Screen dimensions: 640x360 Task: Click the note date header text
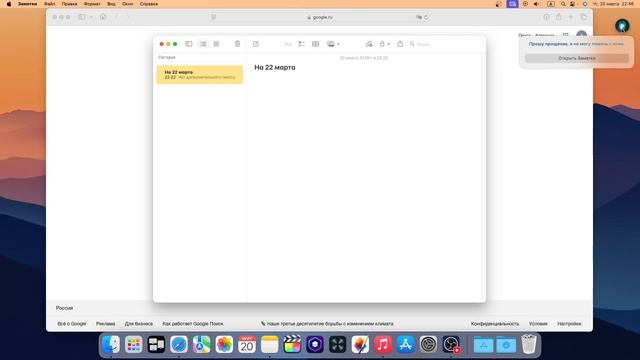click(364, 58)
